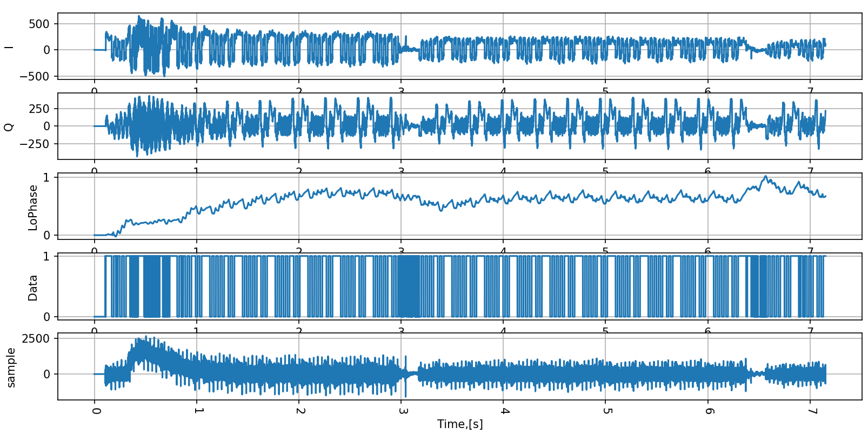This screenshot has height=434, width=868.
Task: Click the 250 tick label on Q plot
Action: [x=39, y=109]
